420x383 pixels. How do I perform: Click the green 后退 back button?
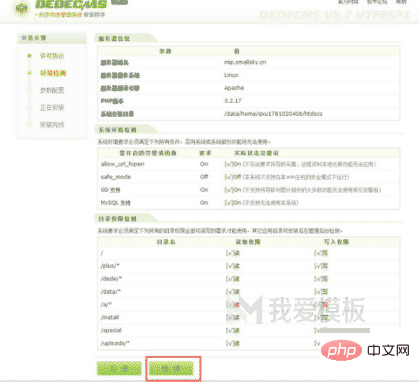119,368
